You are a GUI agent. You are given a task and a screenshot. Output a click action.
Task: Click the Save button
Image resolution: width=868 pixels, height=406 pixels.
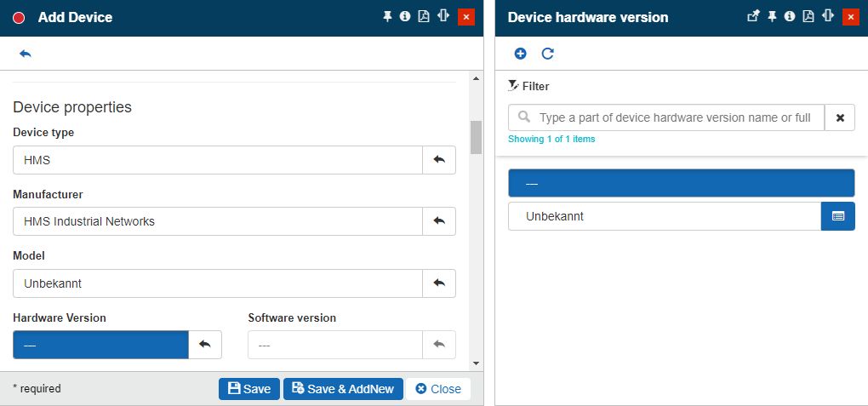(x=249, y=389)
